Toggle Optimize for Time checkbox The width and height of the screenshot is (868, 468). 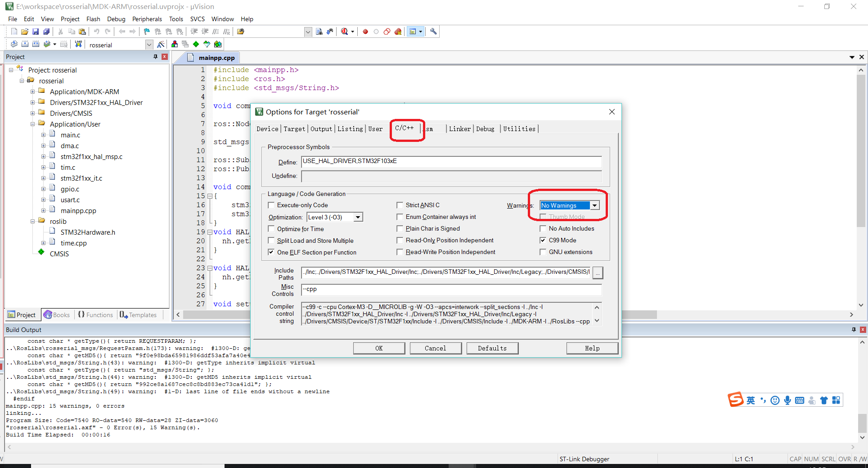[271, 229]
